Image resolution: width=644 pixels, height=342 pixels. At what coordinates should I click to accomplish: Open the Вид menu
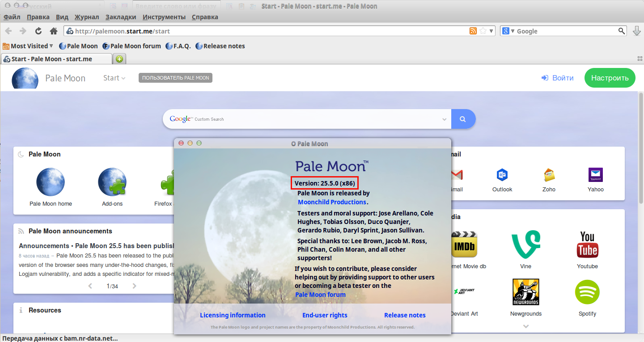pos(62,17)
